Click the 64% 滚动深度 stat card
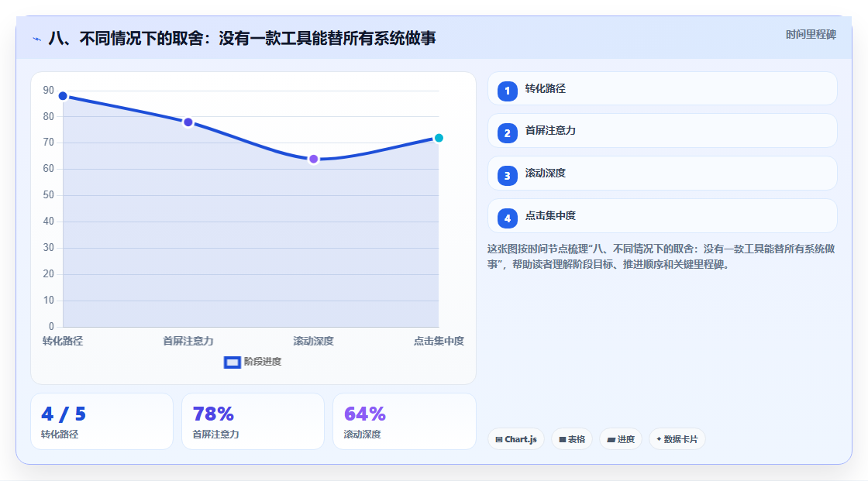Viewport: 868px width, 481px height. 404,422
